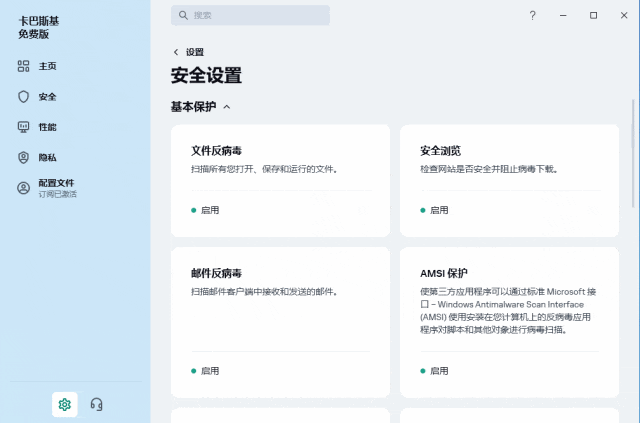This screenshot has width=640, height=423.
Task: Click 启用 status under 邮件反病毒
Action: tap(205, 371)
